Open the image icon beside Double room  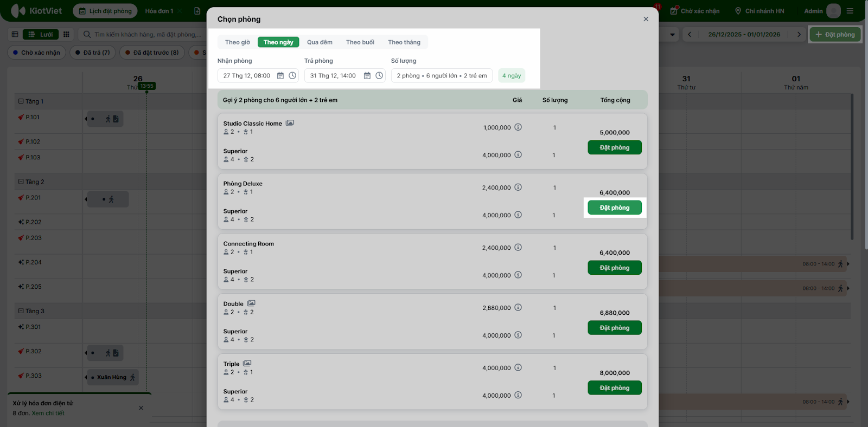pos(251,303)
